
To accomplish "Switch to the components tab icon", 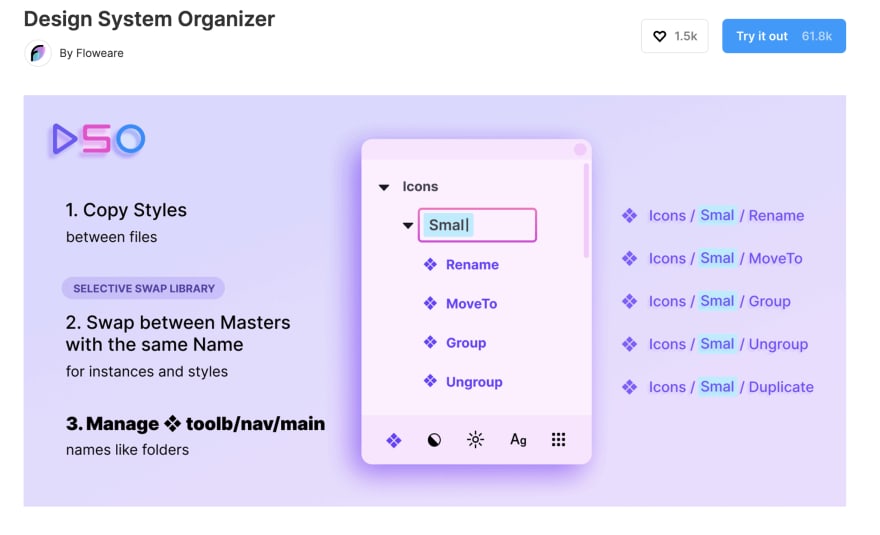I will [x=394, y=440].
